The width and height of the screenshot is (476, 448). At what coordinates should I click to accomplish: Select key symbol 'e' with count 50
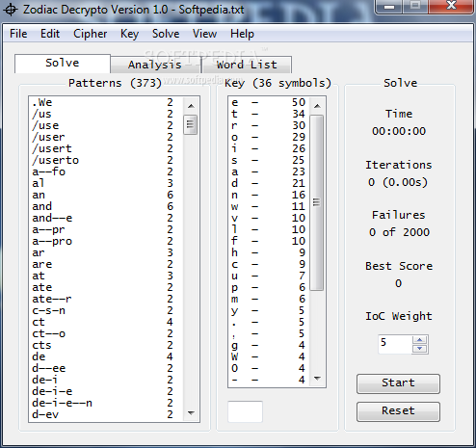tap(269, 102)
